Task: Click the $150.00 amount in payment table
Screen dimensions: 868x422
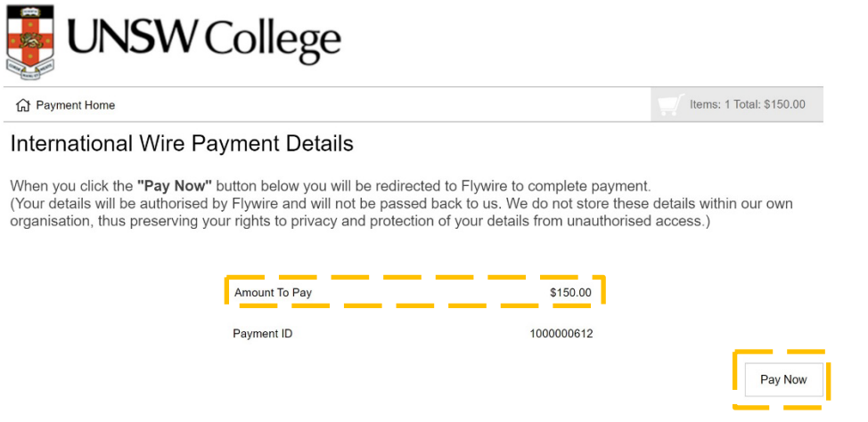Action: pyautogui.click(x=570, y=293)
